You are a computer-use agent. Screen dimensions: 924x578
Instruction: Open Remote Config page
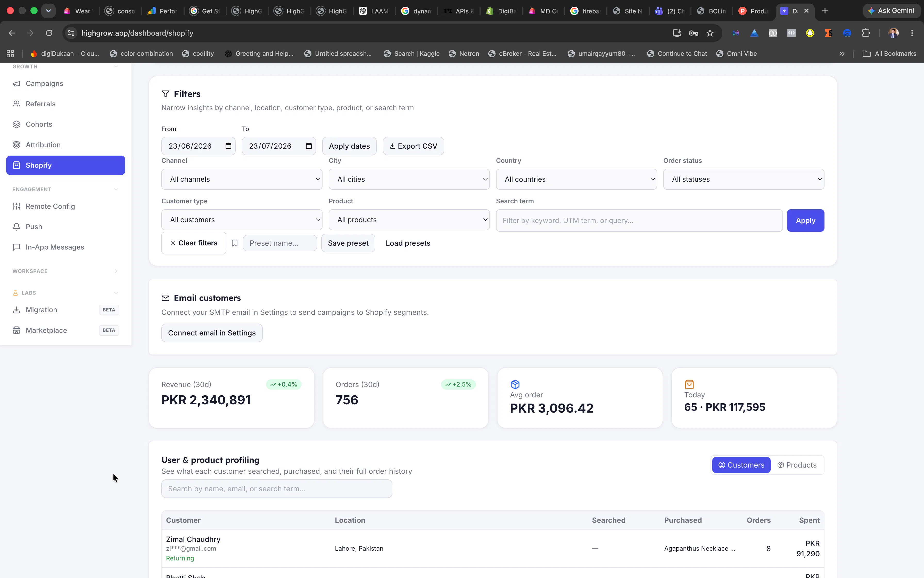[66, 206]
